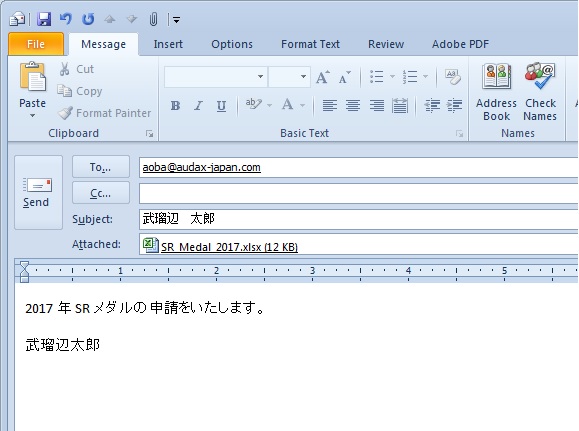Viewport: 579px width, 431px height.
Task: Click the Clear Formatting eraser icon
Action: pyautogui.click(x=453, y=77)
